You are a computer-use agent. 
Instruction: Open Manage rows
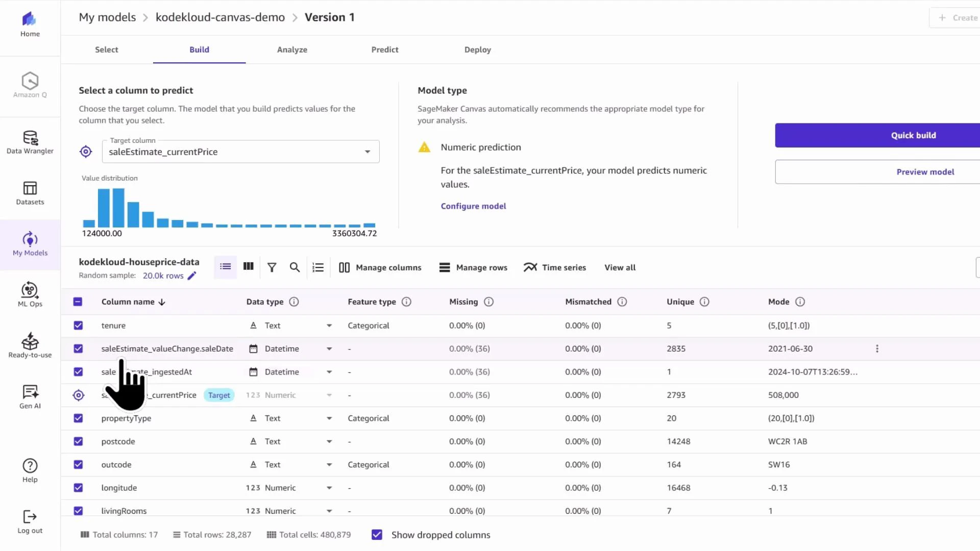click(x=473, y=267)
